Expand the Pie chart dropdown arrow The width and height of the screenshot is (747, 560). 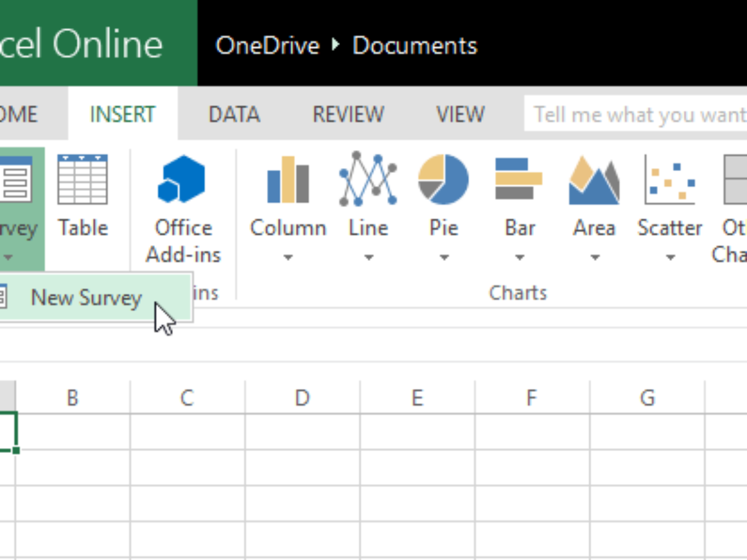[443, 257]
